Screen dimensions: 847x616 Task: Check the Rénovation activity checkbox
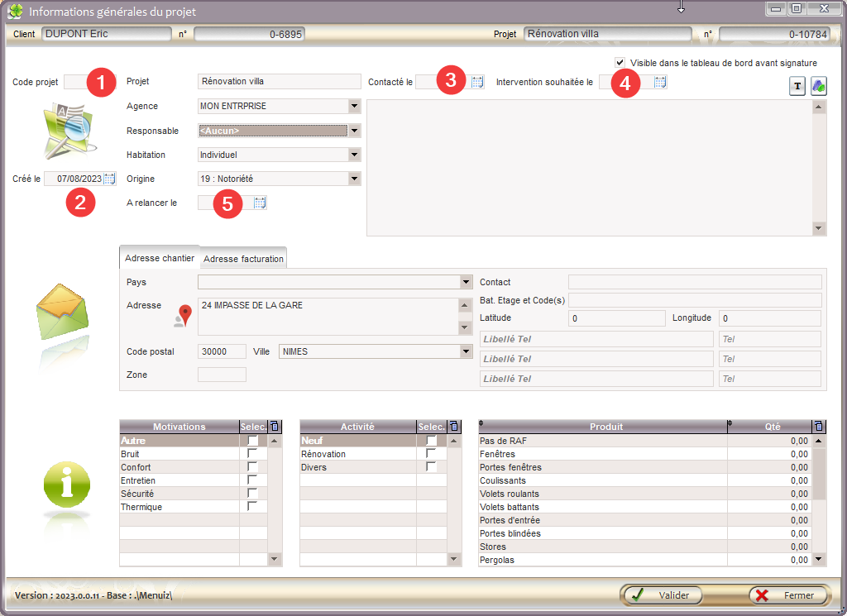431,453
